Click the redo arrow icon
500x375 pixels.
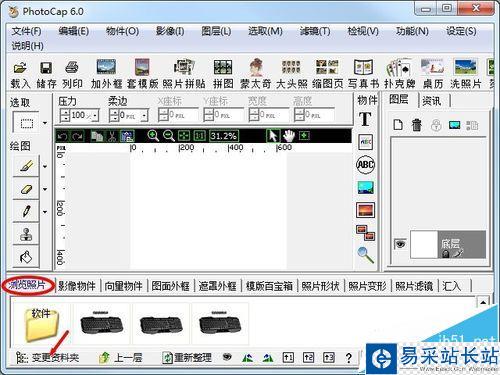(x=78, y=136)
